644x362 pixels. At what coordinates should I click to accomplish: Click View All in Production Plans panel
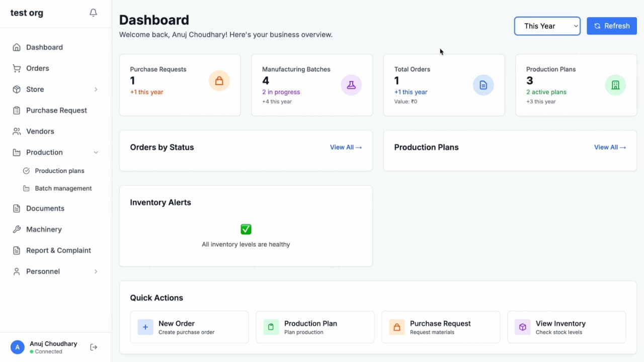pos(610,147)
